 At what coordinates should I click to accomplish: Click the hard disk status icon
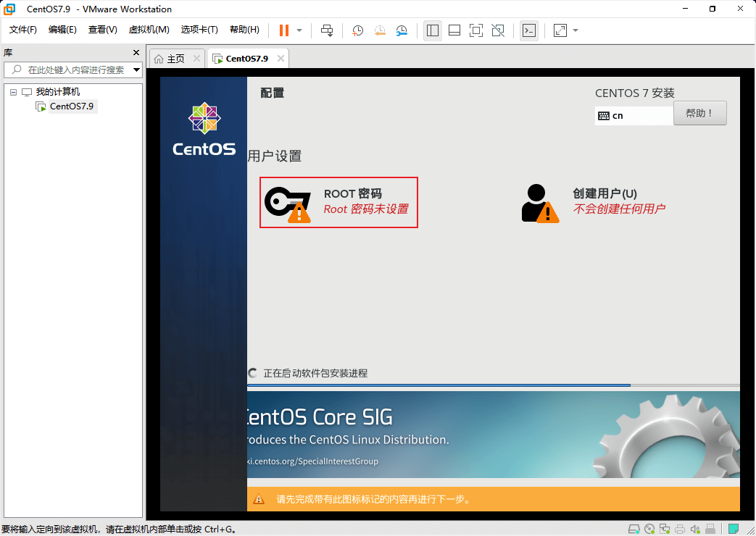[x=634, y=529]
